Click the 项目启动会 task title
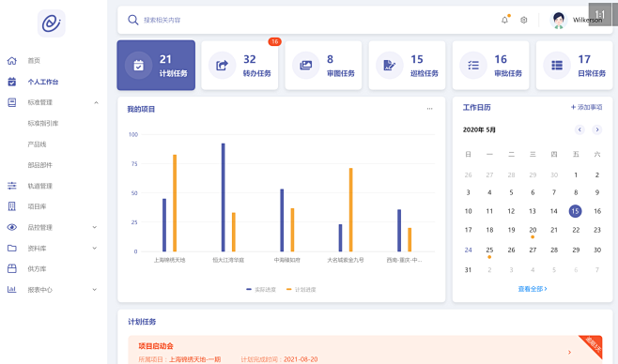 [156, 346]
